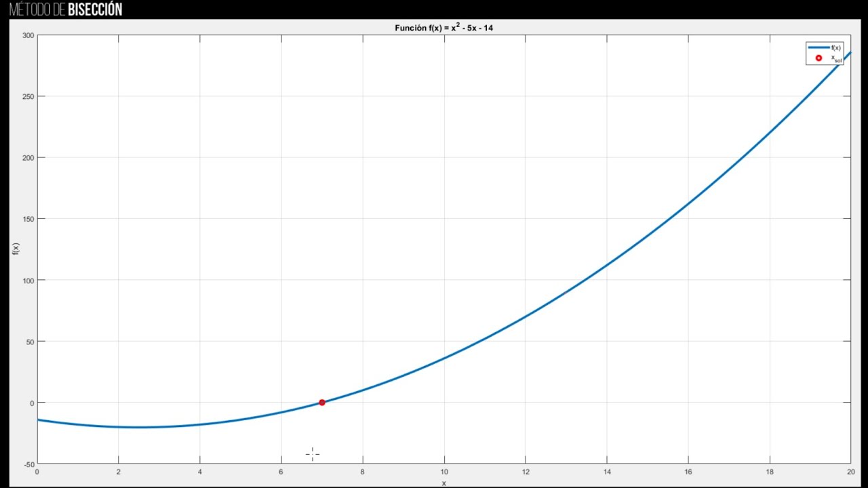Click the x-axis tick label 10

(x=444, y=472)
